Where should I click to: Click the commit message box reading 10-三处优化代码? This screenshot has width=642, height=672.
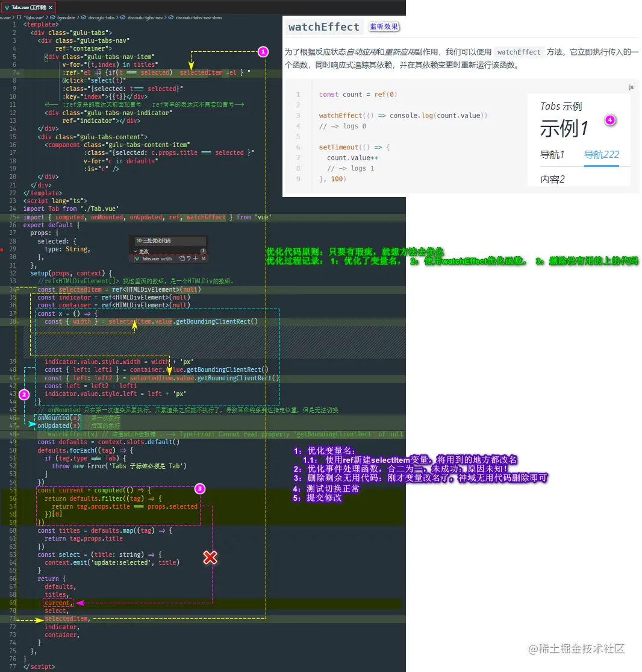click(x=170, y=241)
